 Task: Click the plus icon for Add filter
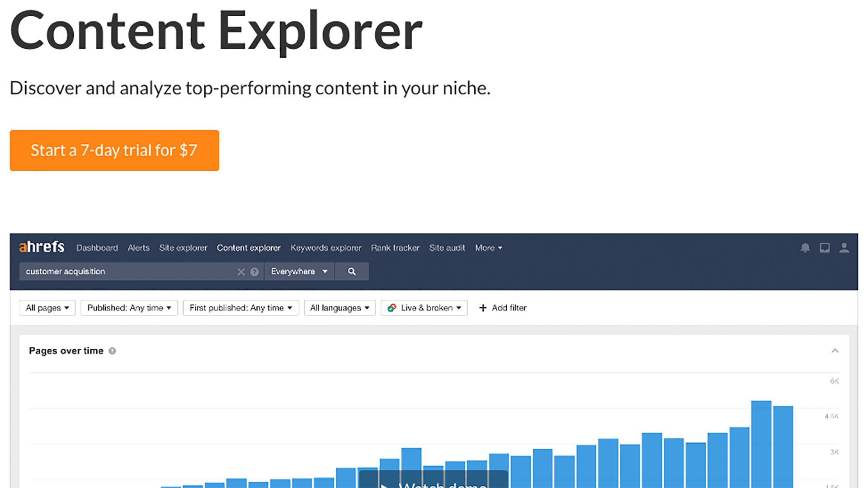click(x=483, y=308)
